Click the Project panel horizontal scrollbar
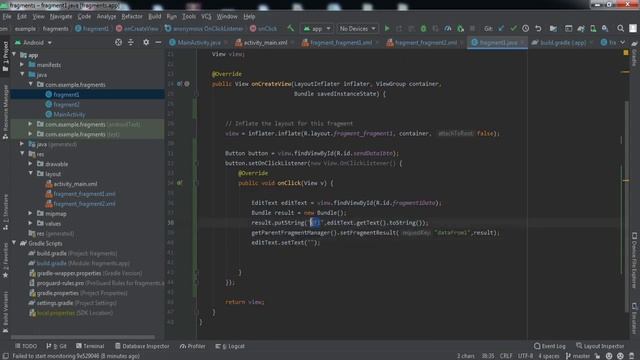640x360 pixels. click(83, 337)
